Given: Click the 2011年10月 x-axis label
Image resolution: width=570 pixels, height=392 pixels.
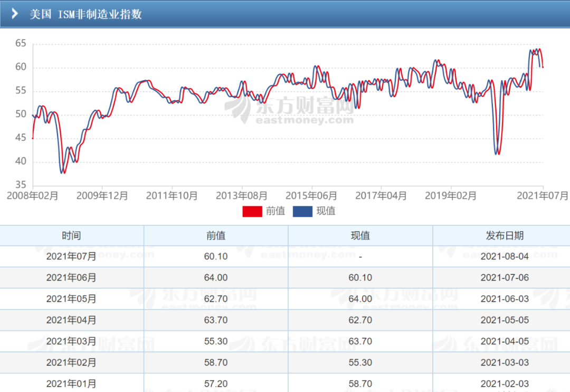Looking at the screenshot, I should coord(172,196).
